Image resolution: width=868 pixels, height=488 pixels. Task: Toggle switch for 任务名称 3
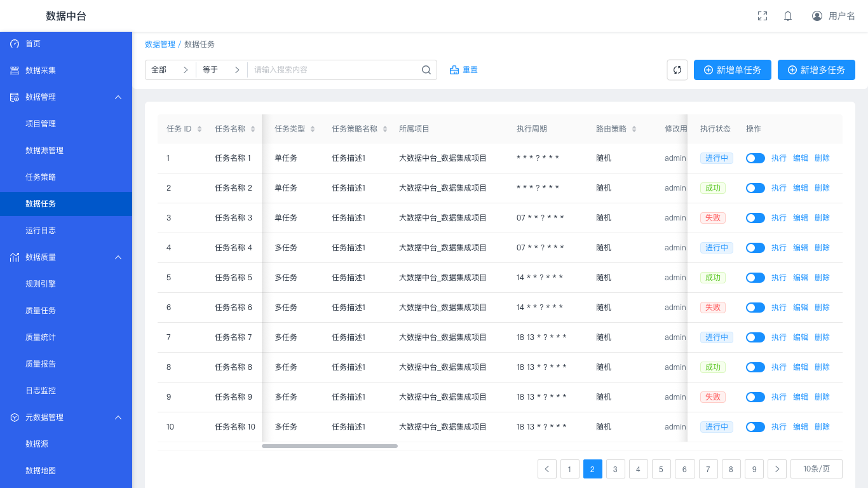point(756,218)
